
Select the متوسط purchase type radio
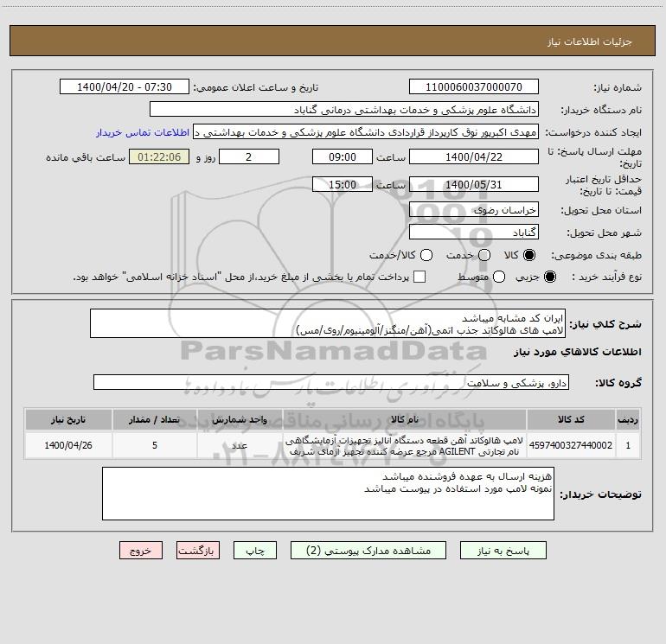(x=499, y=277)
